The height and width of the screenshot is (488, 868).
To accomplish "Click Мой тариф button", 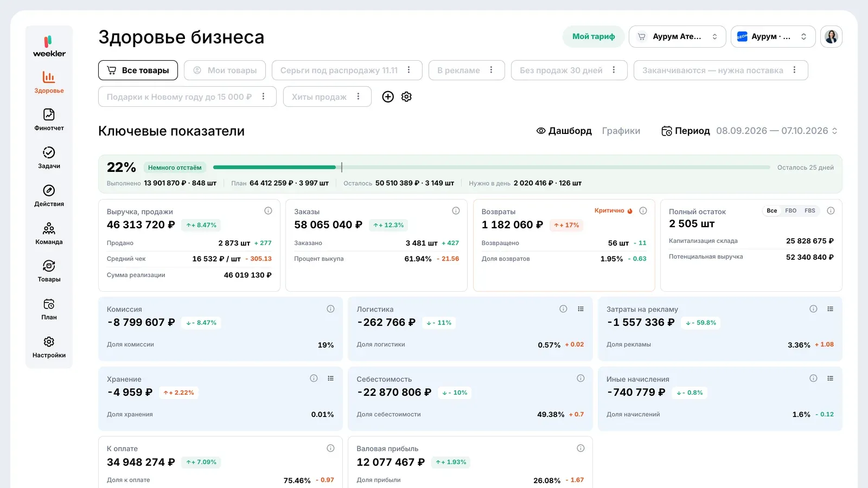I will [x=593, y=36].
